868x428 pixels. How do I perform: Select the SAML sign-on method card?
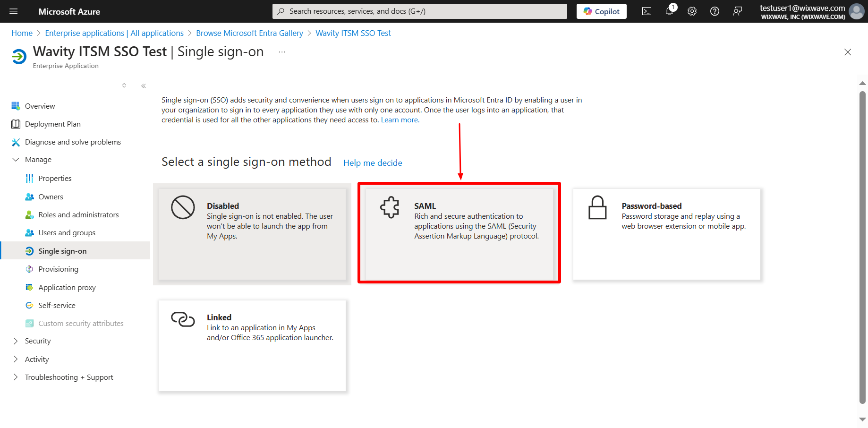pyautogui.click(x=459, y=234)
